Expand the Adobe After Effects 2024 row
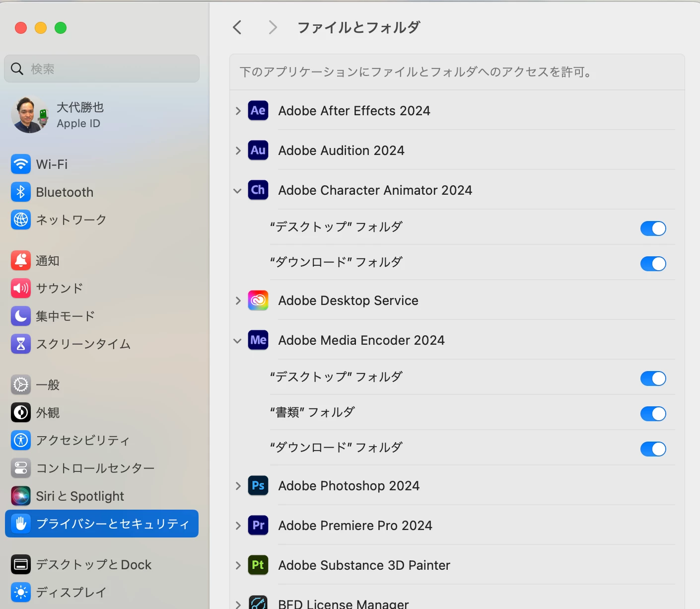Image resolution: width=700 pixels, height=609 pixels. [238, 111]
